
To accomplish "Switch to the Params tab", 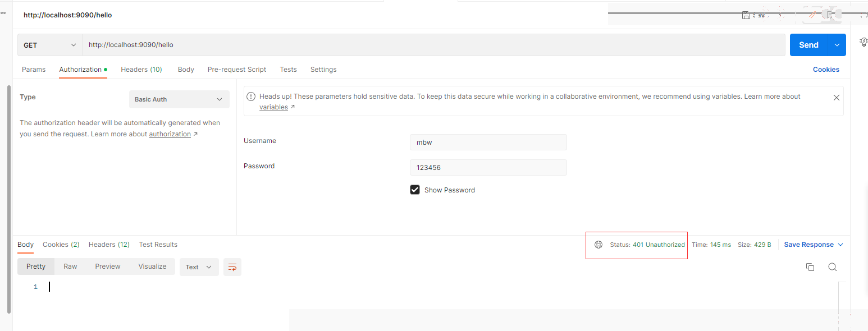I will click(34, 70).
